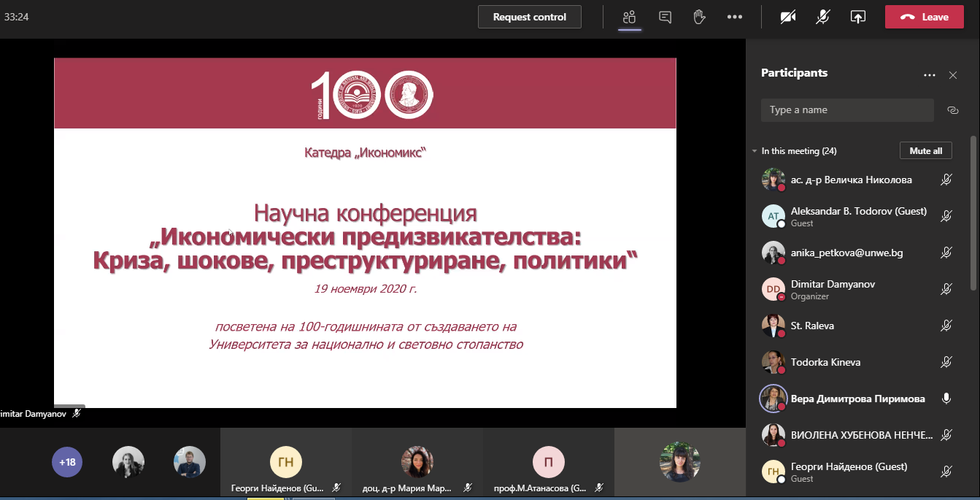Collapse the 'In this meeting (24)' list

click(755, 151)
